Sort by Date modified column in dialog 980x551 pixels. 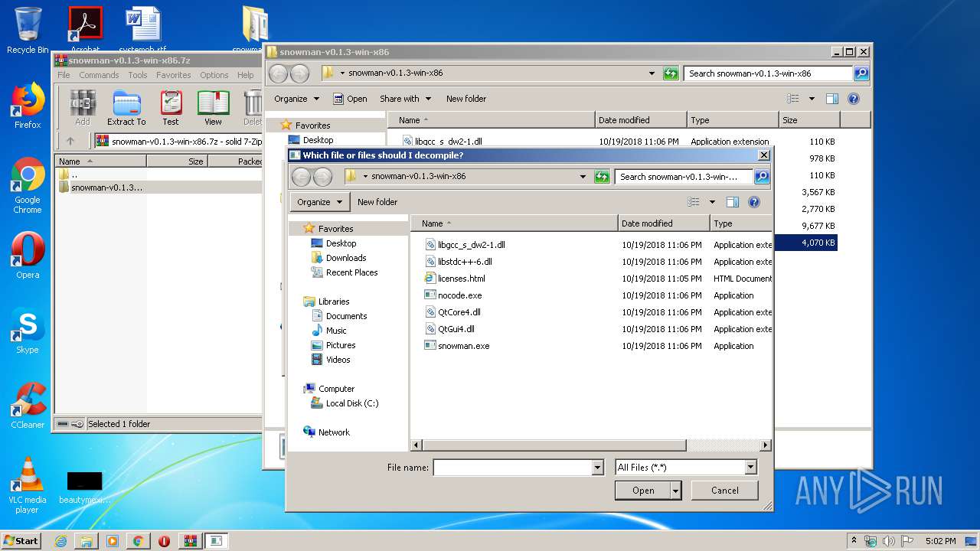pyautogui.click(x=664, y=223)
